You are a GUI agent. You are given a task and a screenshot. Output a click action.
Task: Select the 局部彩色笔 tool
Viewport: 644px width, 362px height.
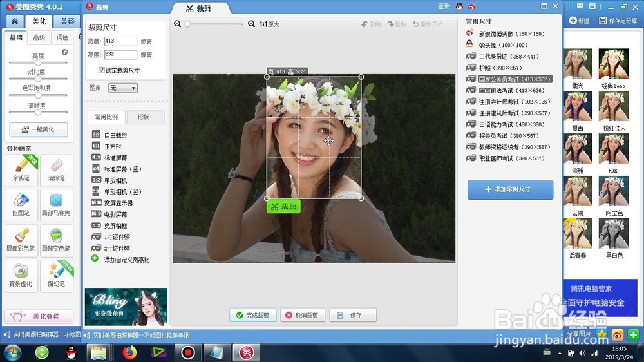click(21, 240)
